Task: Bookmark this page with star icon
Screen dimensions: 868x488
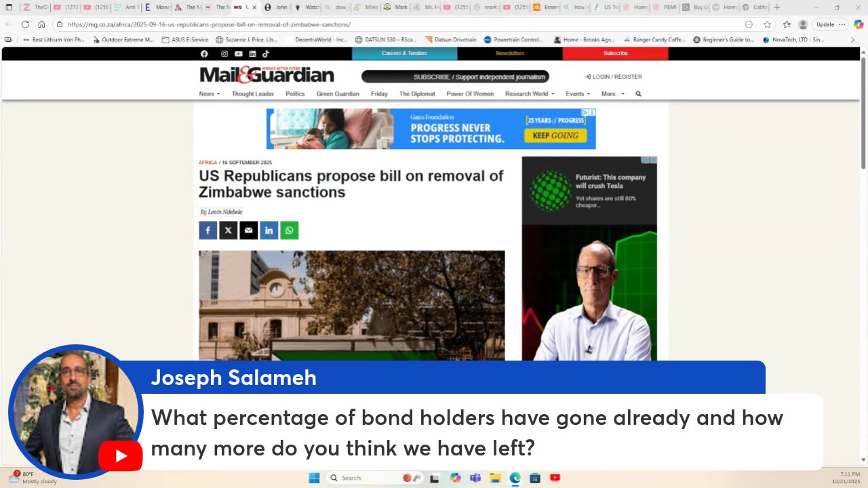Action: pyautogui.click(x=767, y=24)
